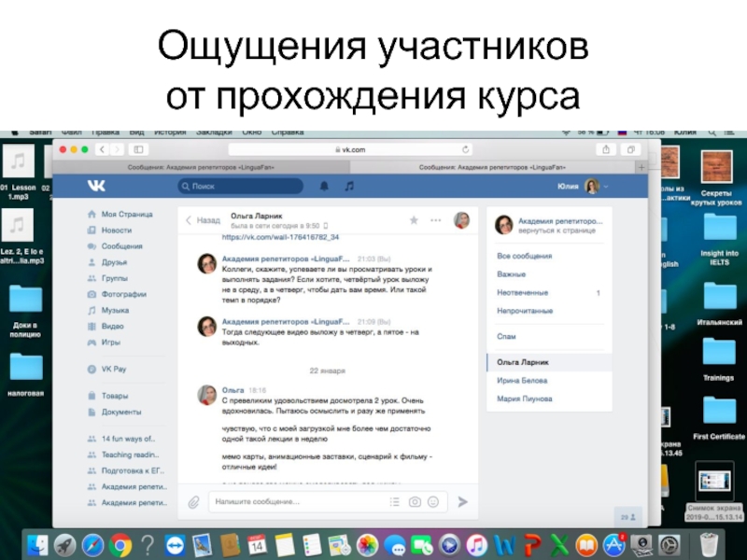The height and width of the screenshot is (560, 747).
Task: Select the Неотвеченные filter tab
Action: pyautogui.click(x=523, y=292)
